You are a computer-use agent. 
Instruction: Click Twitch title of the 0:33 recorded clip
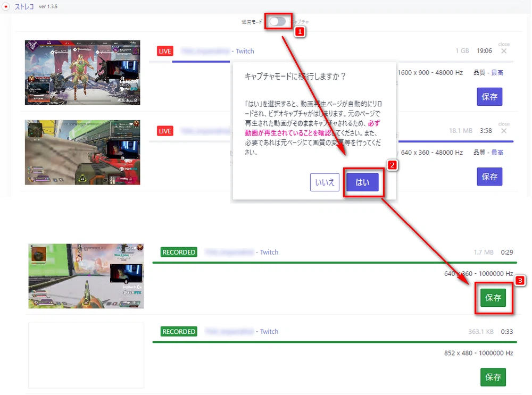click(x=242, y=332)
